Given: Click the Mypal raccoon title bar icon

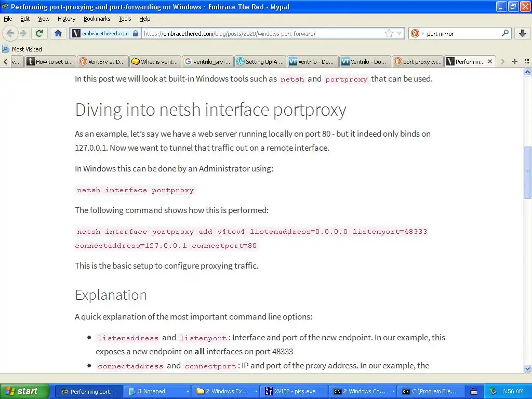Looking at the screenshot, I should click(x=5, y=6).
